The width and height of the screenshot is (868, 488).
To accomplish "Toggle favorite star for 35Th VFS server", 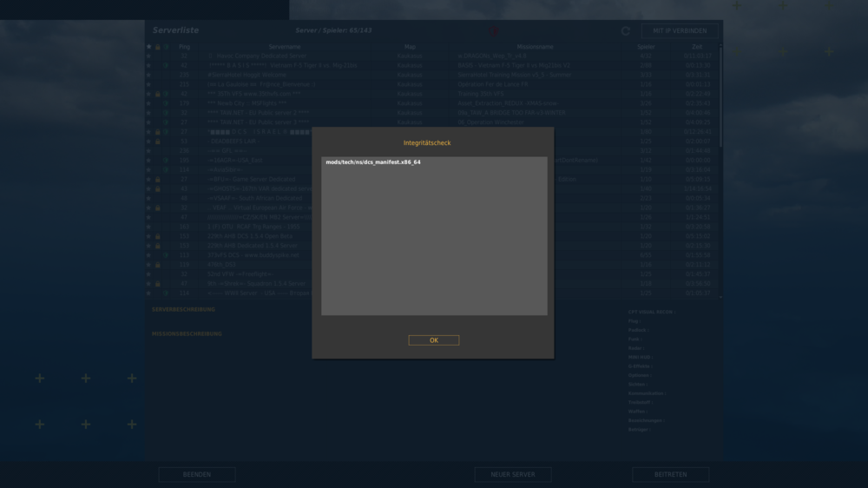I will pos(148,94).
